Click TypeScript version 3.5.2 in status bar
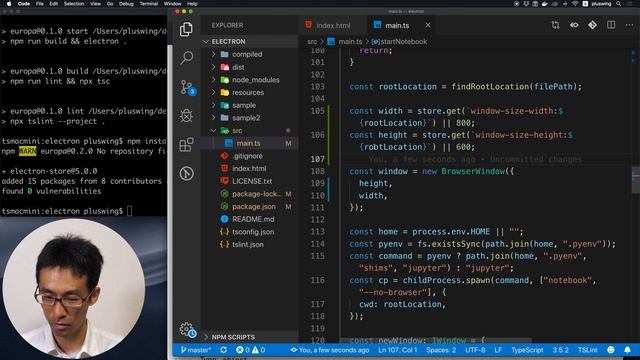This screenshot has width=640, height=360. pyautogui.click(x=560, y=350)
